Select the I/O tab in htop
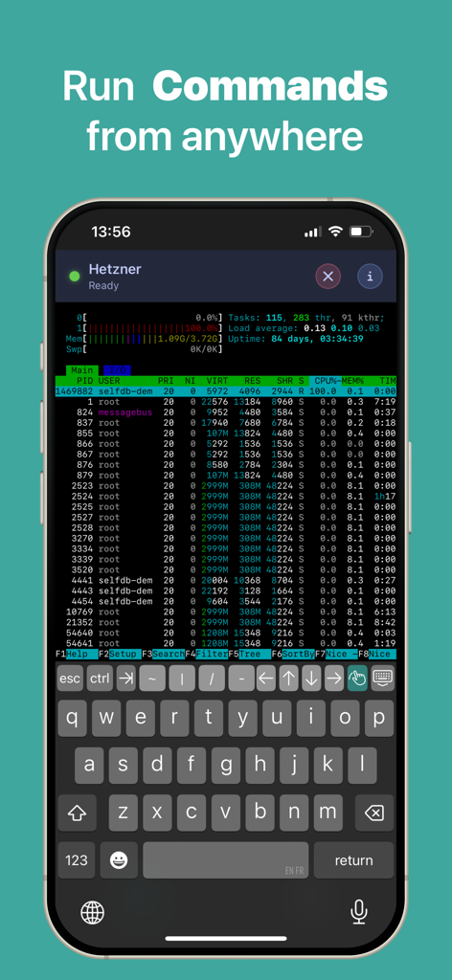 coord(118,370)
